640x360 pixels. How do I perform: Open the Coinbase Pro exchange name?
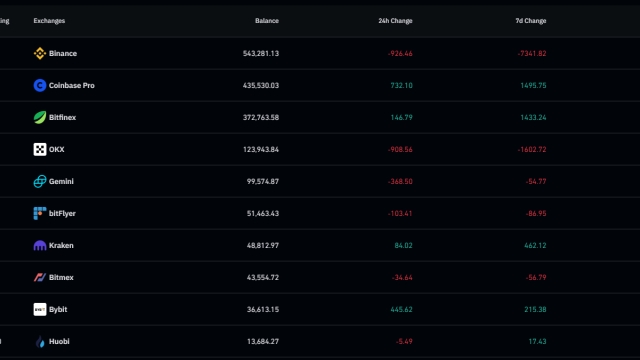point(72,85)
